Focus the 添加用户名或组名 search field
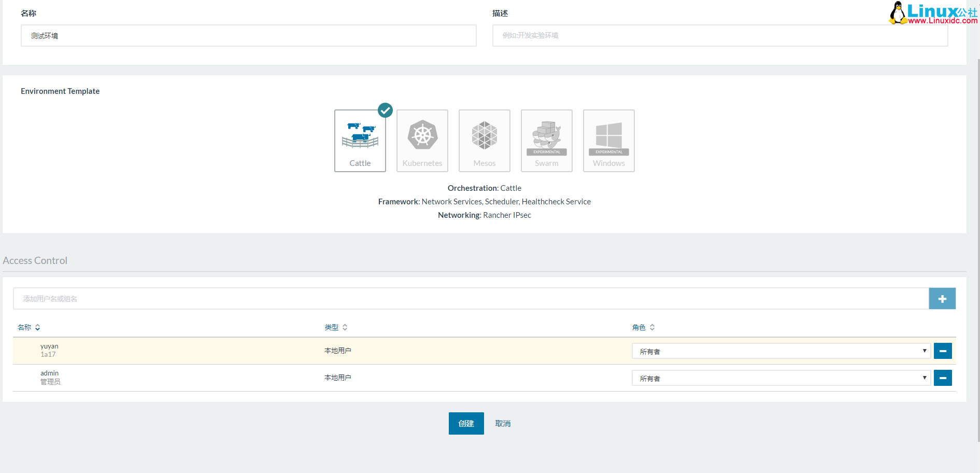The height and width of the screenshot is (473, 980). click(x=471, y=299)
